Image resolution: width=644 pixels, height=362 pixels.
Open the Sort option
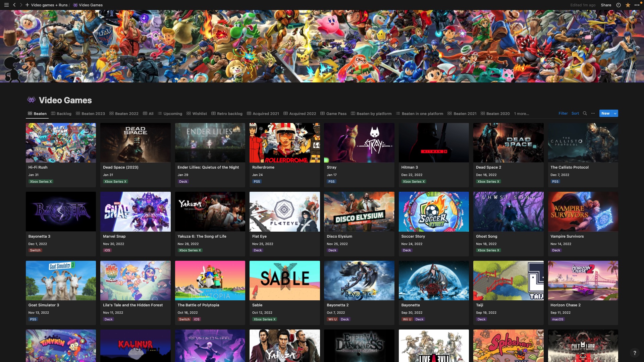coord(575,113)
